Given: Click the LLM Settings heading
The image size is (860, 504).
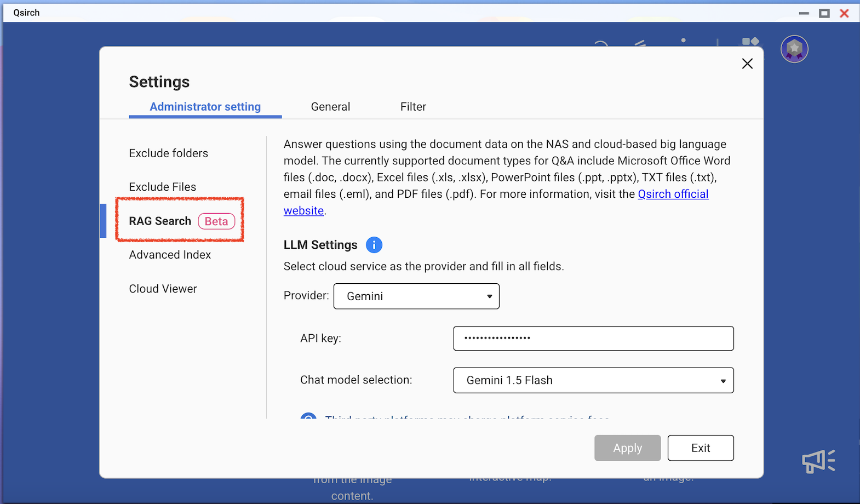Looking at the screenshot, I should point(320,245).
